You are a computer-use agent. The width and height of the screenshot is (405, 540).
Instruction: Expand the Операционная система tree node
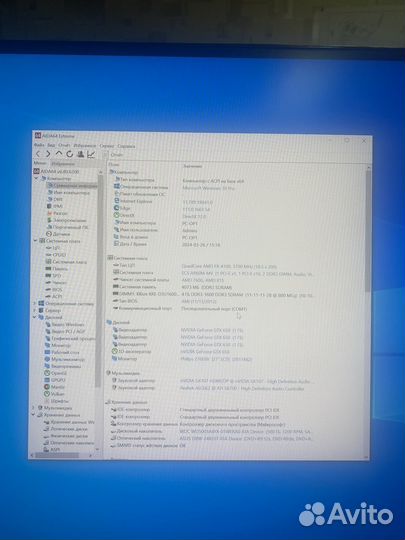point(35,303)
